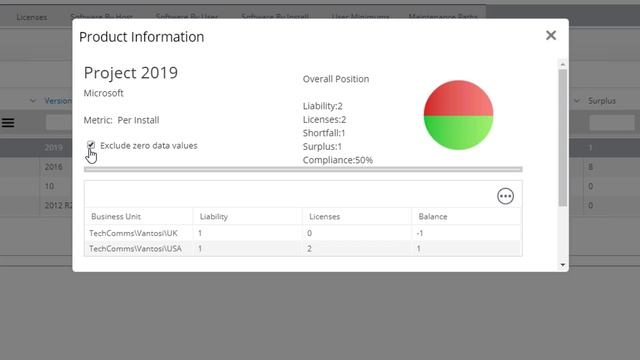The width and height of the screenshot is (640, 360).
Task: Click the Surplus filter input field
Action: [611, 123]
